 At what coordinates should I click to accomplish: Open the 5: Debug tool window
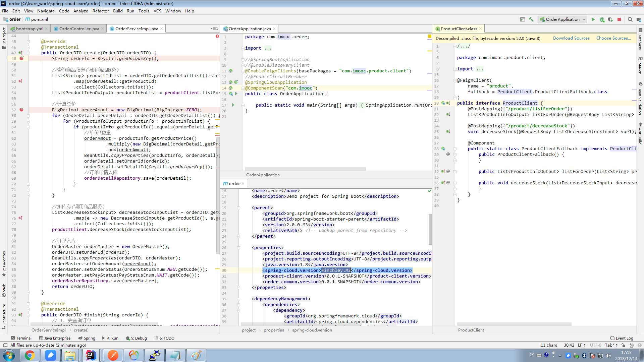137,338
